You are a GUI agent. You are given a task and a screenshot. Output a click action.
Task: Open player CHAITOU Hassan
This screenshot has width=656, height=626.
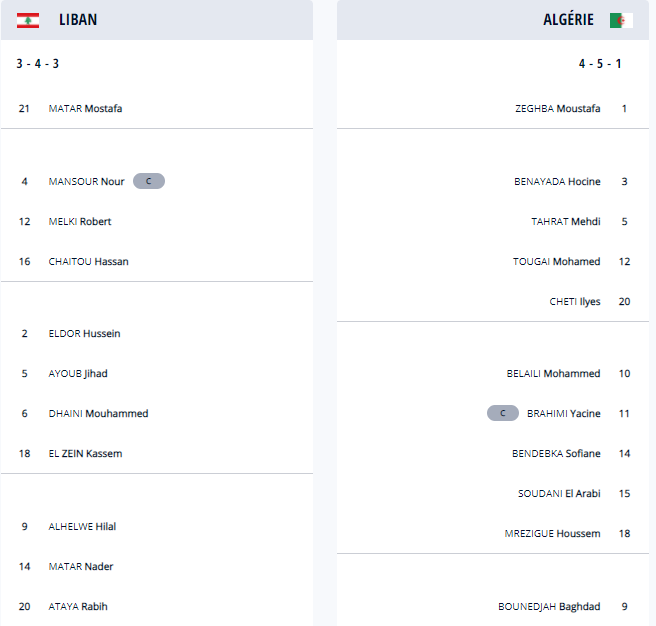tap(88, 261)
